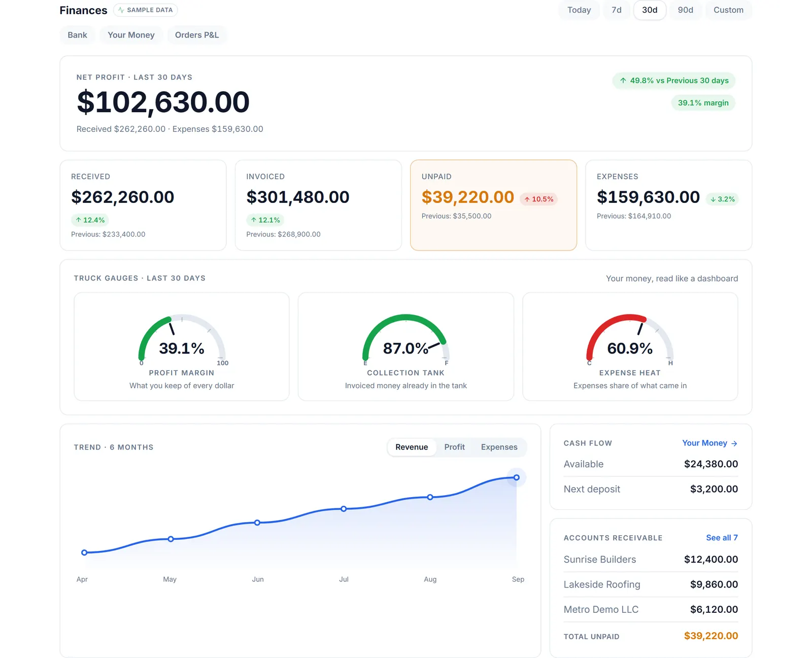Select the 7d time range
The image size is (812, 658).
coord(617,10)
